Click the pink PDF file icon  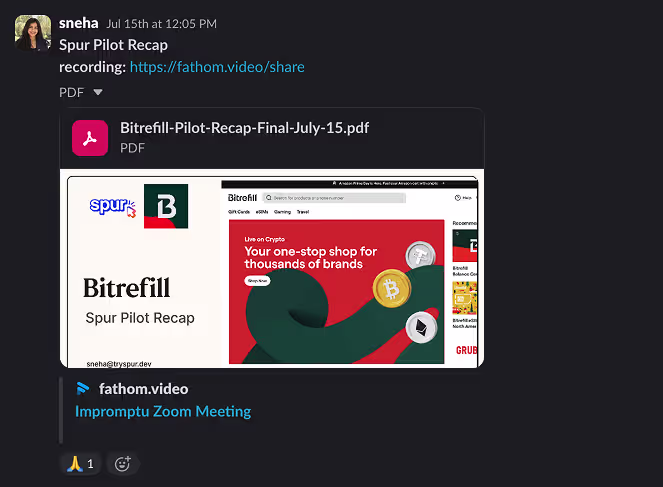click(x=90, y=138)
